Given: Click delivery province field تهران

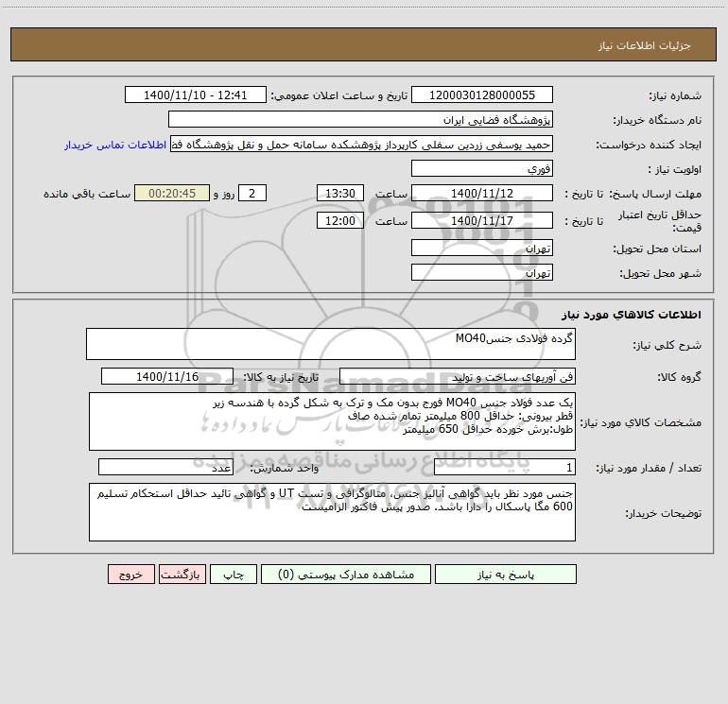Looking at the screenshot, I should (482, 248).
